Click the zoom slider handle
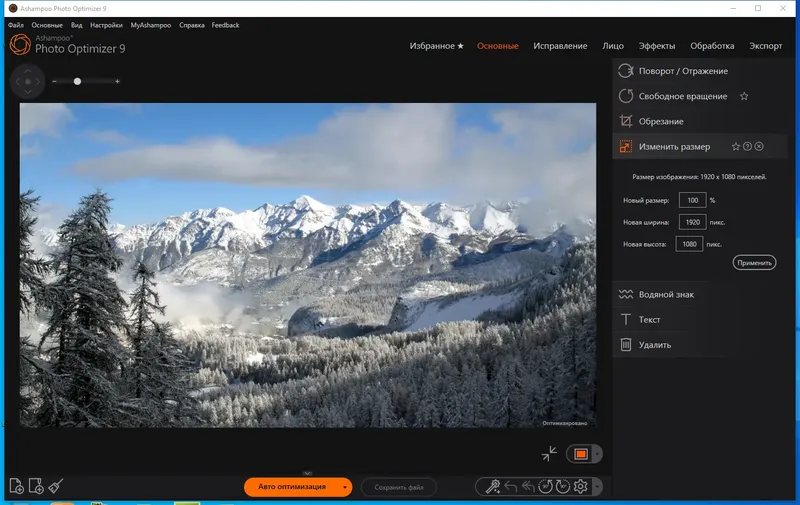Screen dimensions: 800x505 77,81
